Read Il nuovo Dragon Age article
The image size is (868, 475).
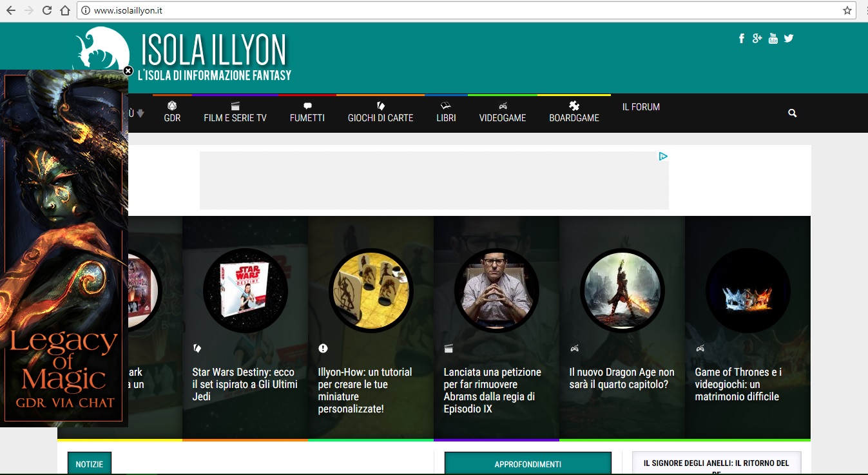pyautogui.click(x=622, y=378)
